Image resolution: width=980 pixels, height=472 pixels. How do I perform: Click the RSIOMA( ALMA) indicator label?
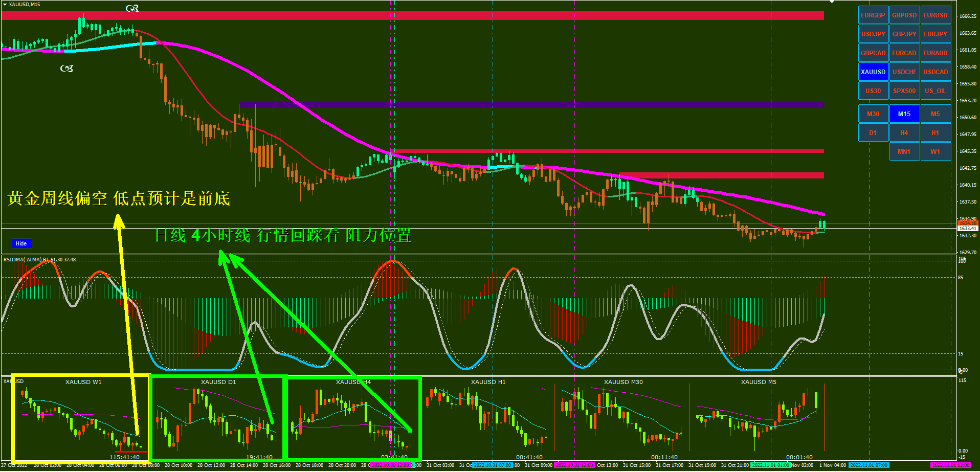(40, 260)
